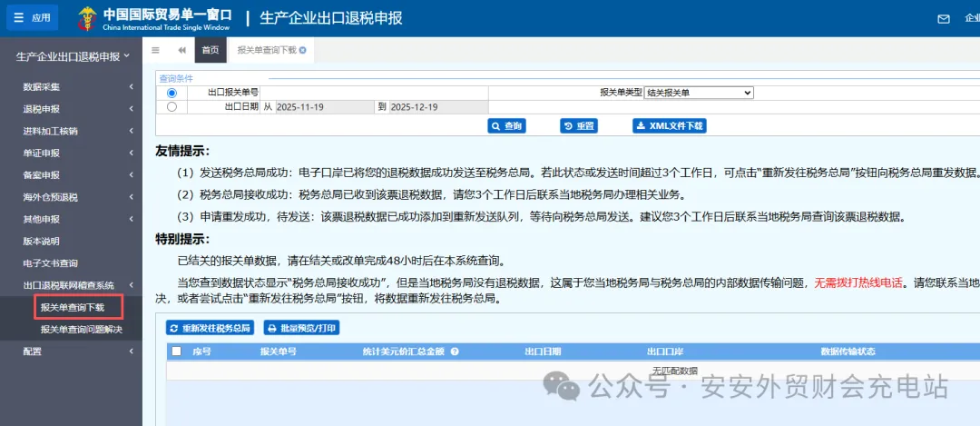The image size is (980, 426).
Task: Expand the 数据采集 menu
Action: pos(72,87)
